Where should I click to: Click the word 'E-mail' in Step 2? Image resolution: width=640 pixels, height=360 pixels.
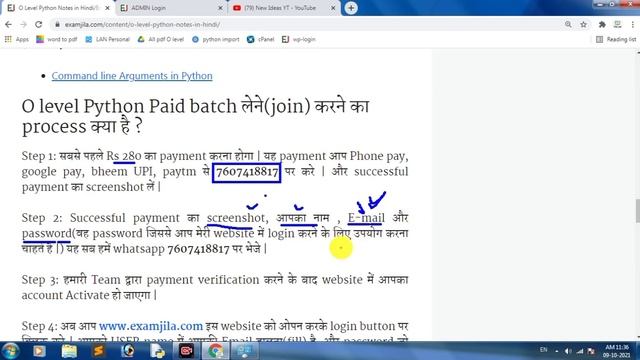click(366, 218)
